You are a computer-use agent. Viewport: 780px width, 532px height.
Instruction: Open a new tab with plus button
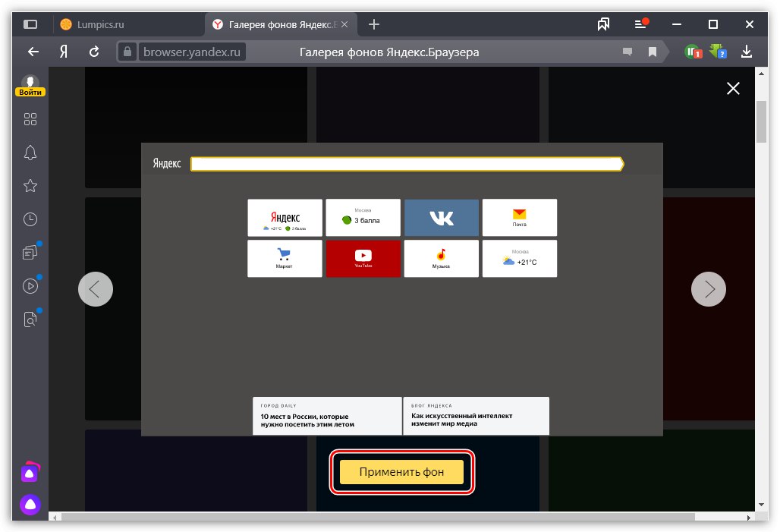pos(374,24)
